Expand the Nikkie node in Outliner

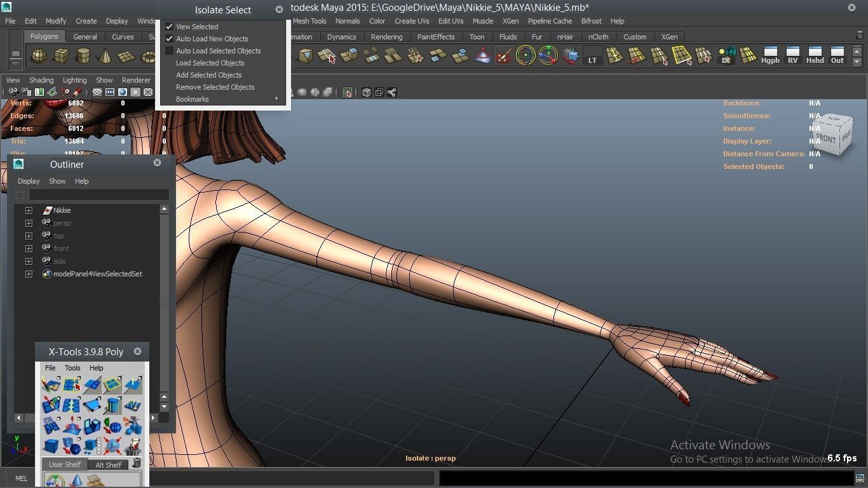pyautogui.click(x=29, y=210)
